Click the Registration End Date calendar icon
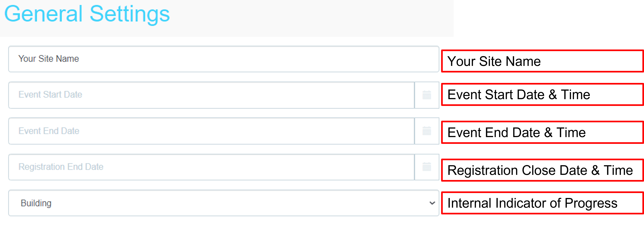The width and height of the screenshot is (644, 225). pyautogui.click(x=426, y=167)
